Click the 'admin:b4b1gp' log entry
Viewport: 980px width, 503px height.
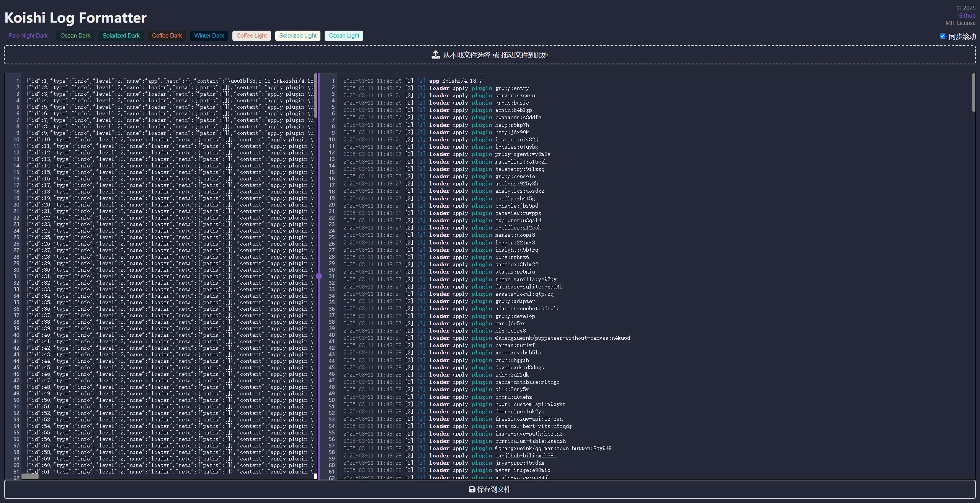tap(438, 110)
